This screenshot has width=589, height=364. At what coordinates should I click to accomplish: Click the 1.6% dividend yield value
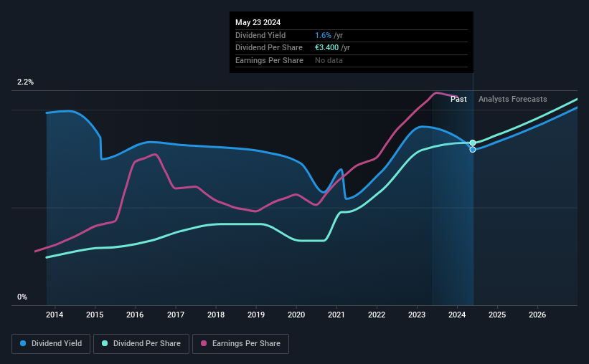323,35
